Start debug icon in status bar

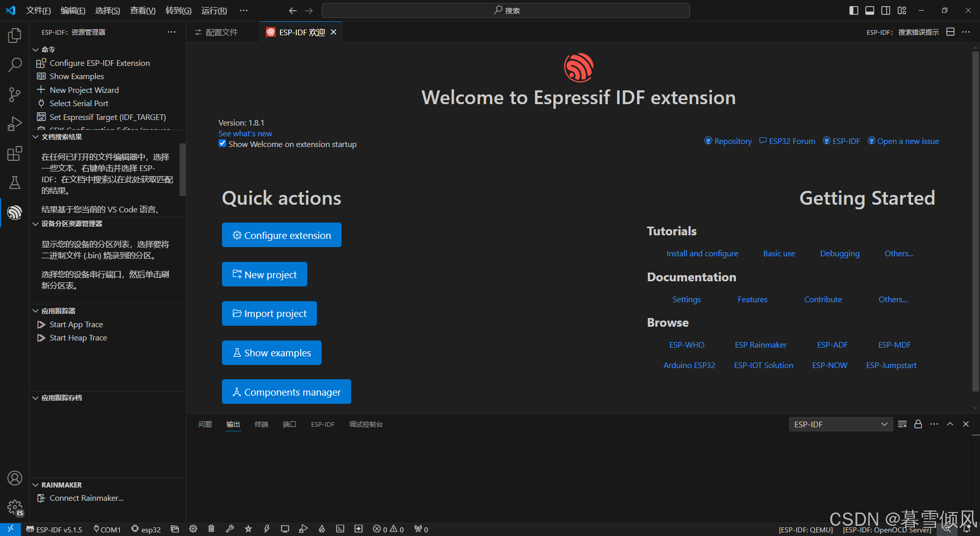303,529
